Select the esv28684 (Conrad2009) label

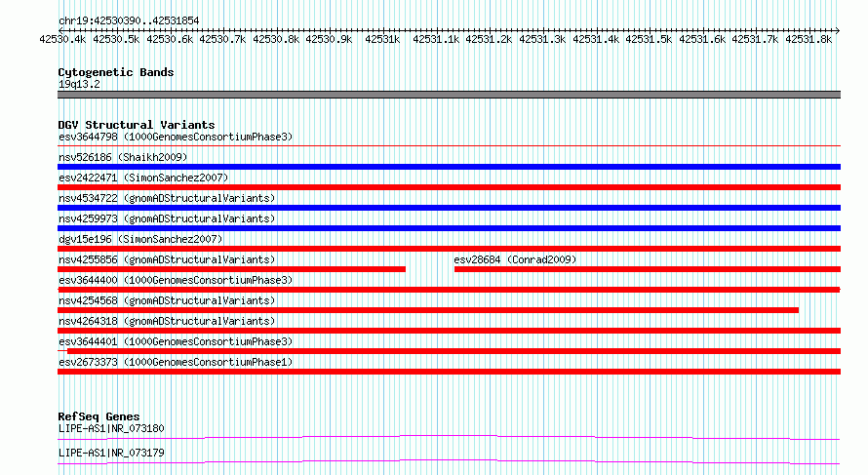(515, 259)
